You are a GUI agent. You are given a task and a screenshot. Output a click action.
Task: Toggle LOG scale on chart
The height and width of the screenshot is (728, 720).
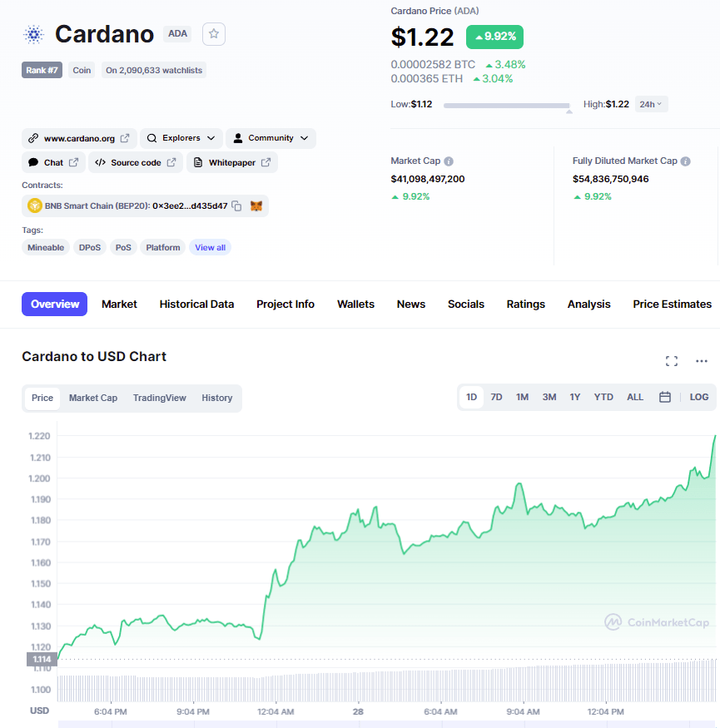(699, 397)
